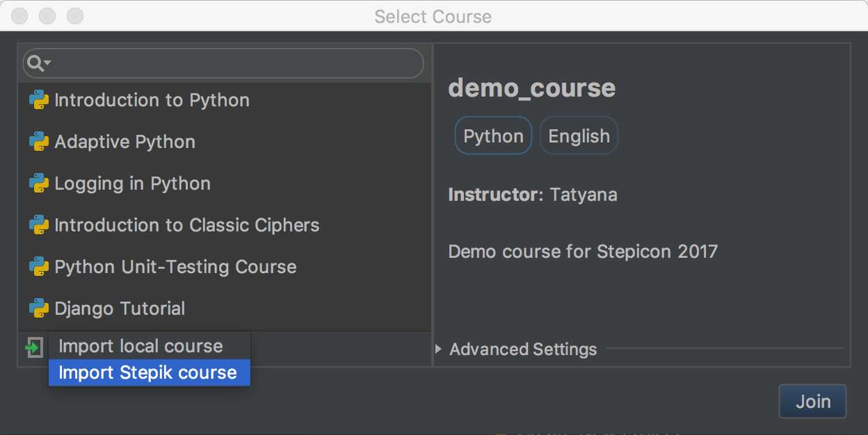Choose Import local course menu item
Screen dimensions: 868x435
click(149, 346)
